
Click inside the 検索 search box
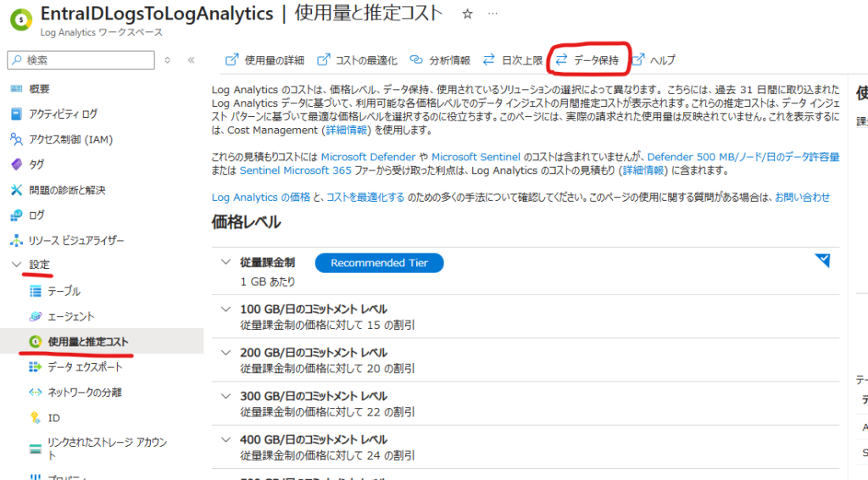click(x=81, y=60)
